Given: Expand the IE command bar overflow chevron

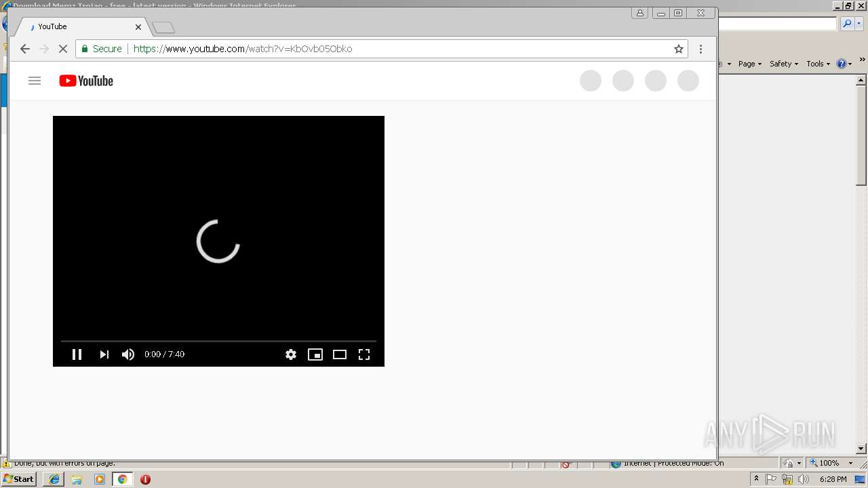Looking at the screenshot, I should coord(862,60).
